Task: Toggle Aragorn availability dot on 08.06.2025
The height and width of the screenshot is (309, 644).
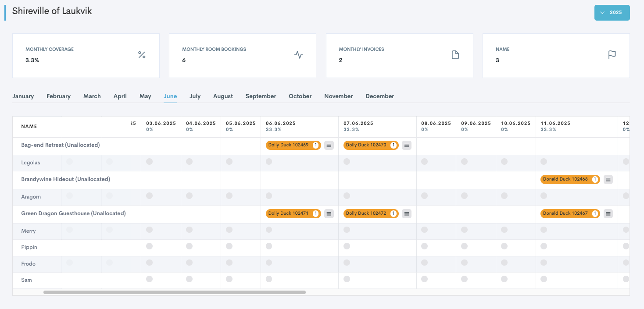Action: point(424,196)
